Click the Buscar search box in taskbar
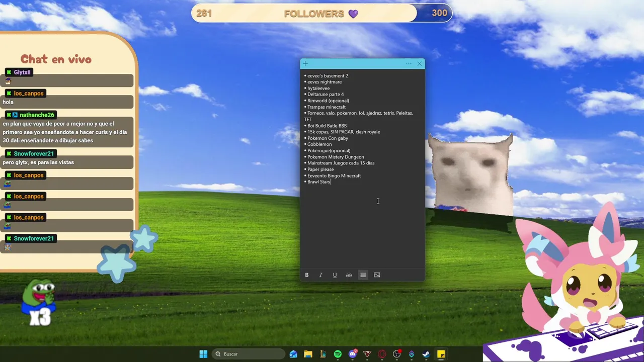This screenshot has width=644, height=362. coord(249,354)
